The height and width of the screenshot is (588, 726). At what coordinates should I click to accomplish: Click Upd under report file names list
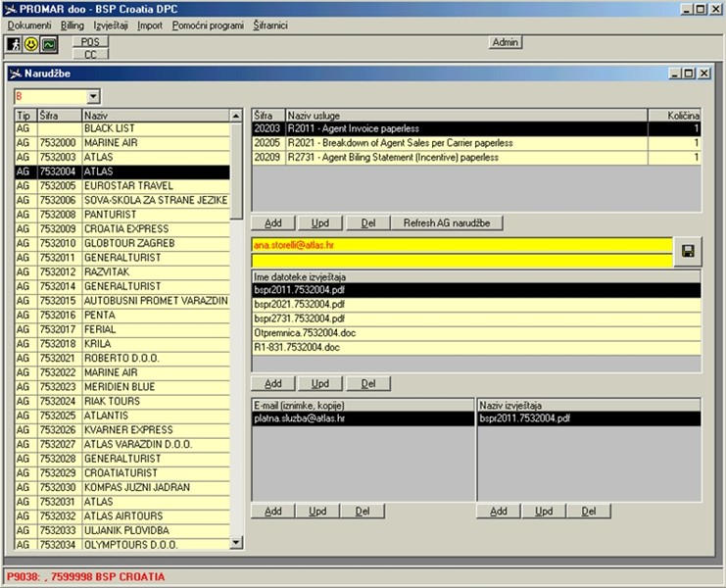tap(320, 384)
